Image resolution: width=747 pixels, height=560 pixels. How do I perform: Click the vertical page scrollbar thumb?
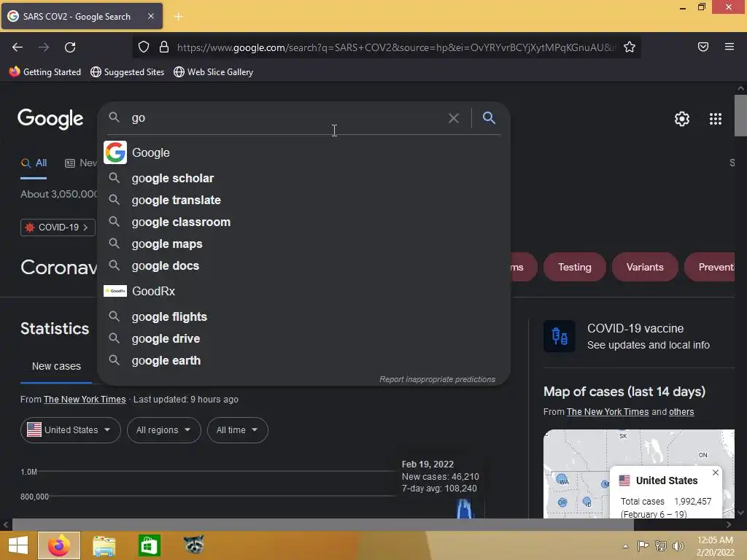pyautogui.click(x=740, y=115)
